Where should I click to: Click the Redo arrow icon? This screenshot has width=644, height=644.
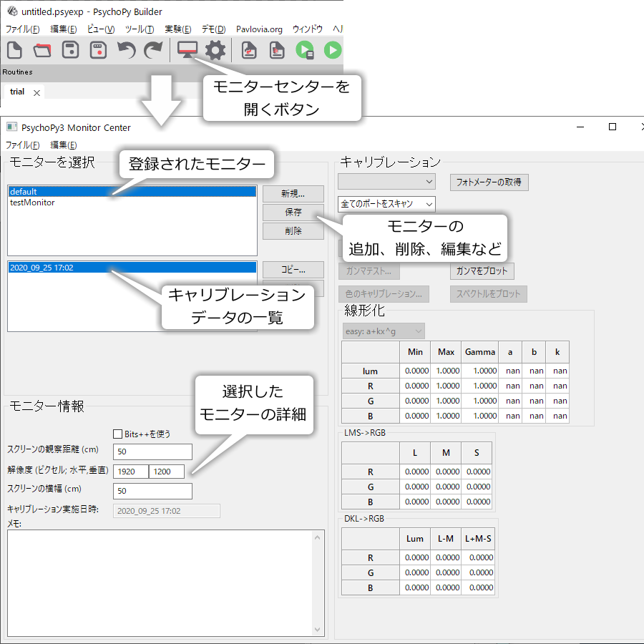154,51
